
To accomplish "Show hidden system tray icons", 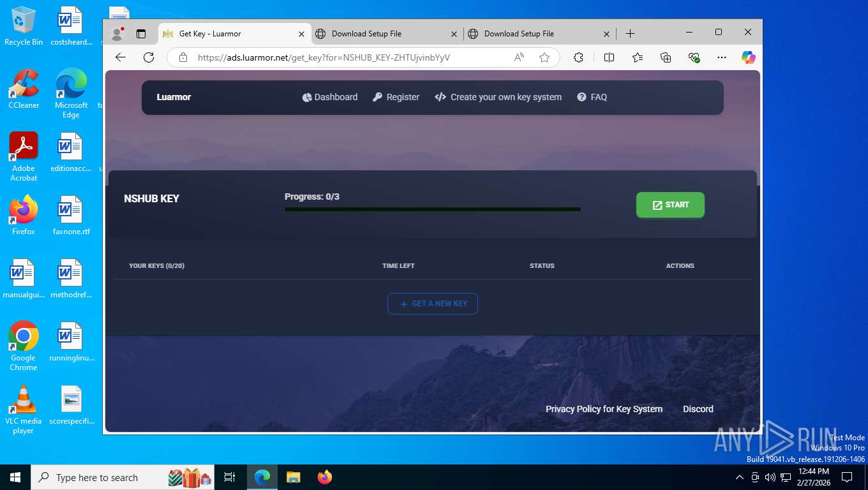I will (x=740, y=477).
